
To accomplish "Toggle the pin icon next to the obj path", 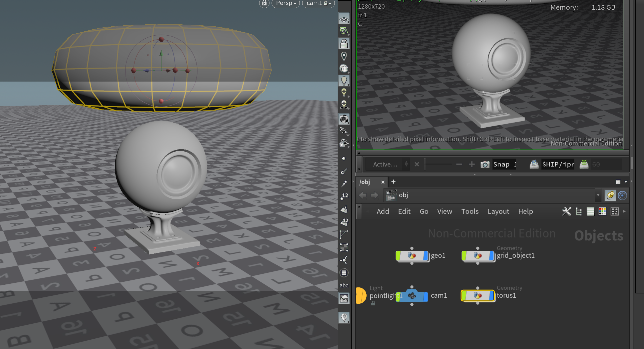I will point(610,195).
